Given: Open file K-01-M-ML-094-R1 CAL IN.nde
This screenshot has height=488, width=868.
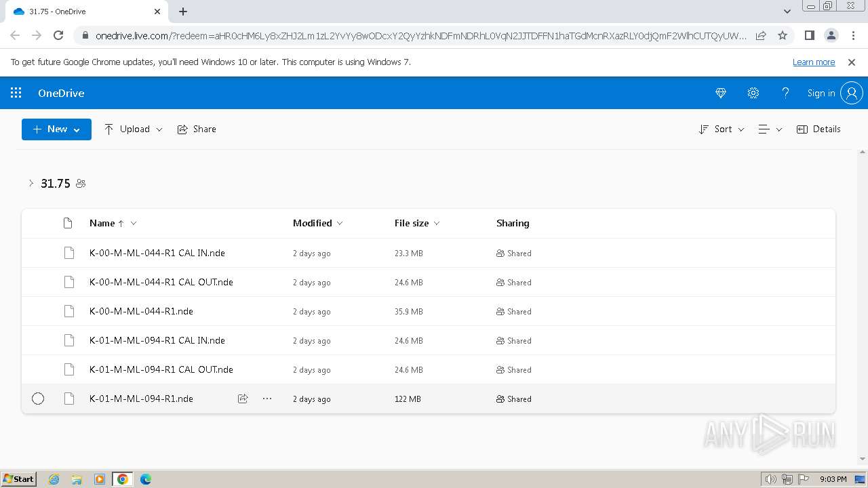Looking at the screenshot, I should pyautogui.click(x=157, y=340).
